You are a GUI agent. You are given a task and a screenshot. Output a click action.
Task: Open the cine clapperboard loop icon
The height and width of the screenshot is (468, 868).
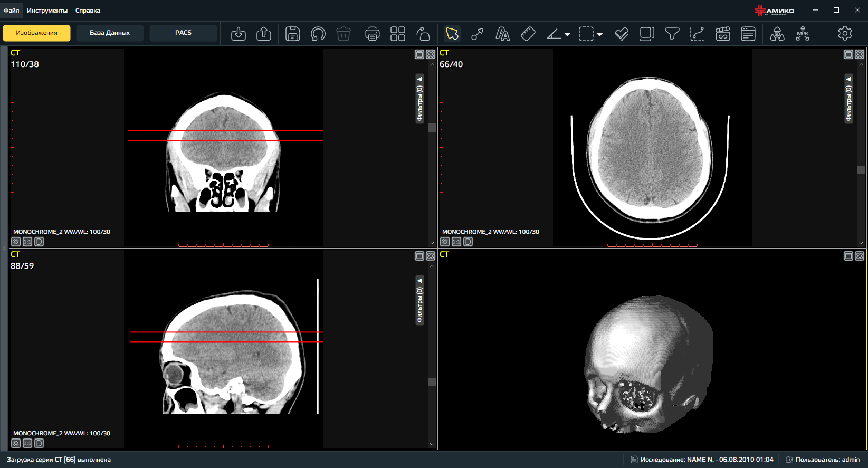click(x=723, y=34)
